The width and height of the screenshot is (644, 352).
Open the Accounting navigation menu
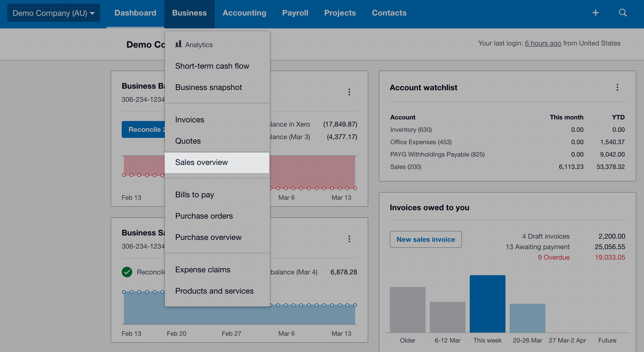pos(244,13)
